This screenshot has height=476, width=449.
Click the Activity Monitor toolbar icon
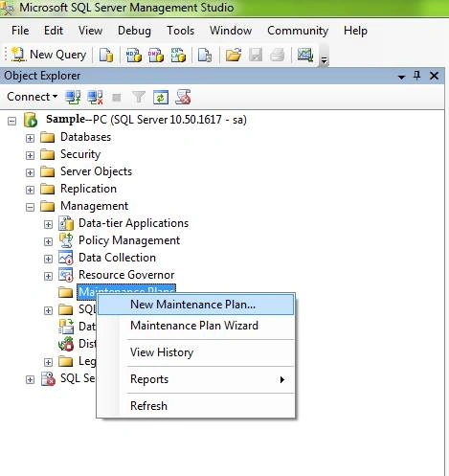[305, 55]
